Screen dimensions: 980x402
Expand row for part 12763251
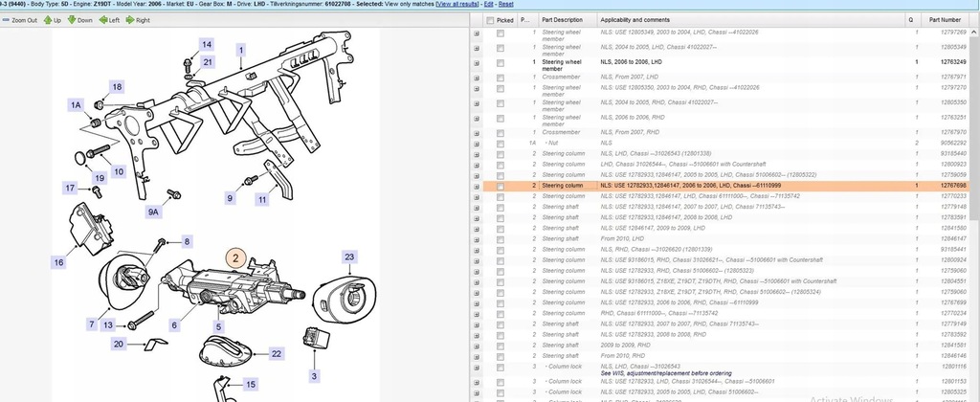point(477,118)
